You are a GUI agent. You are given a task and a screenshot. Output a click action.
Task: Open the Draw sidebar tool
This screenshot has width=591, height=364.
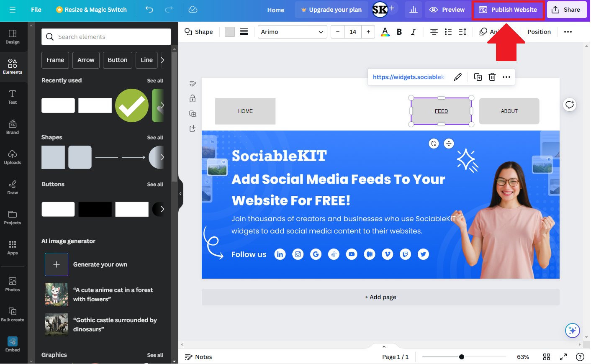[x=13, y=187]
